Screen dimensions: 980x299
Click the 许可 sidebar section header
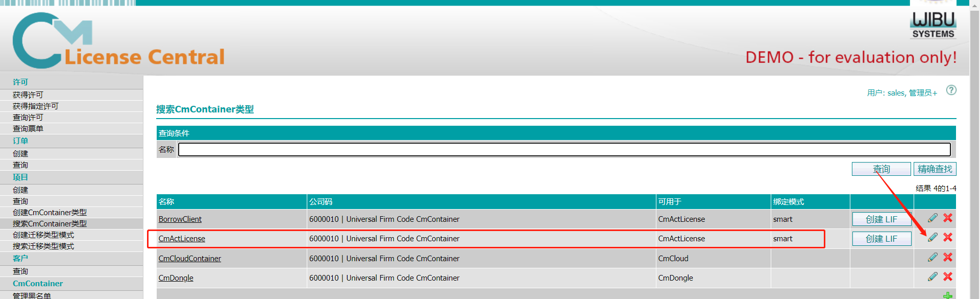(x=20, y=82)
